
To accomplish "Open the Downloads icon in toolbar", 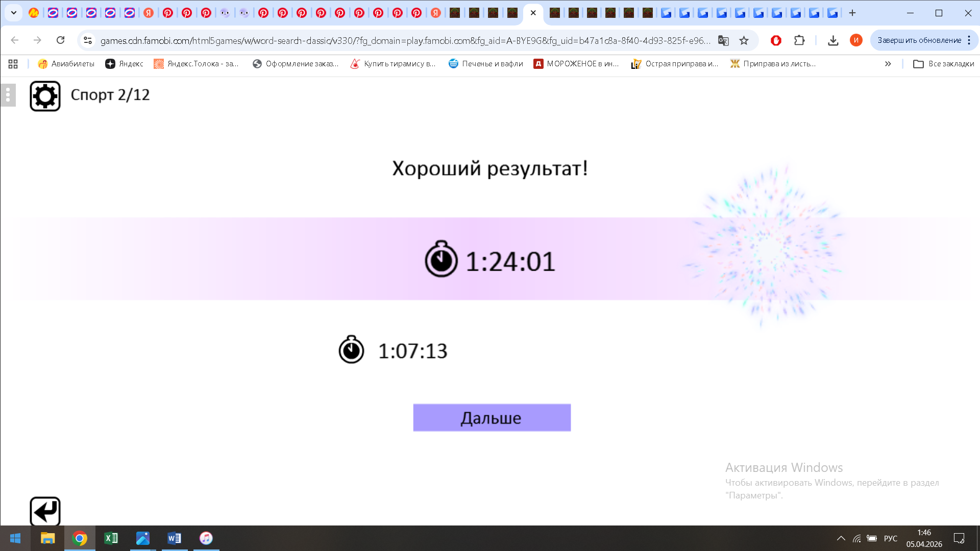I will tap(834, 40).
